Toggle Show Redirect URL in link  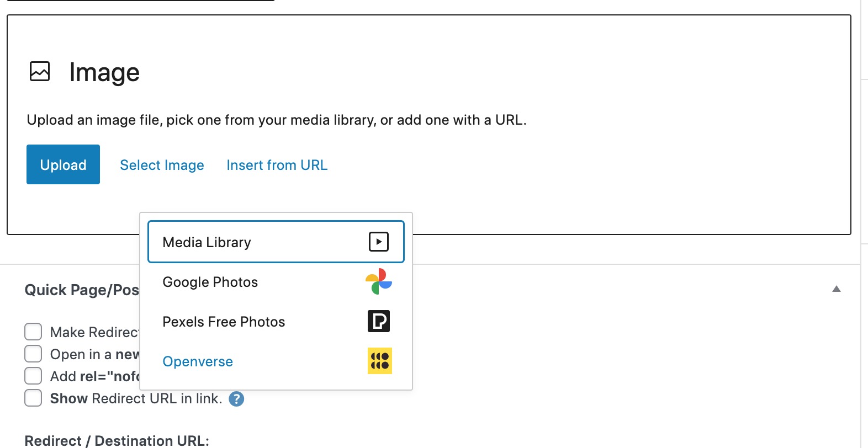point(33,398)
